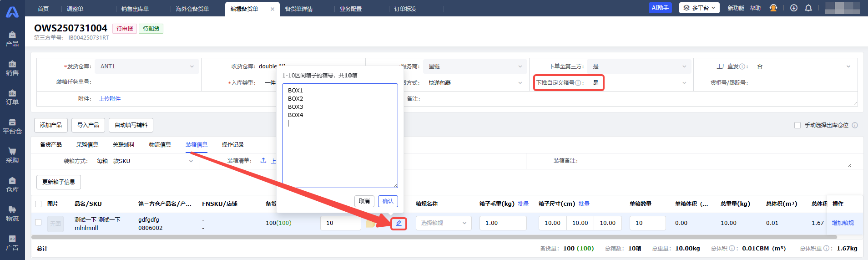Open the 仓库 sidebar section
This screenshot has width=868, height=260.
point(12,185)
